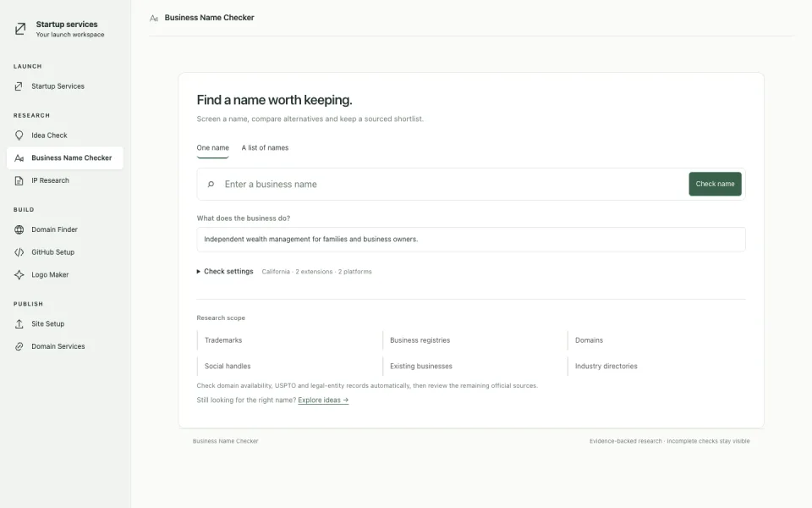The height and width of the screenshot is (508, 812).
Task: Click the footer Business Name Checker text
Action: (x=225, y=441)
